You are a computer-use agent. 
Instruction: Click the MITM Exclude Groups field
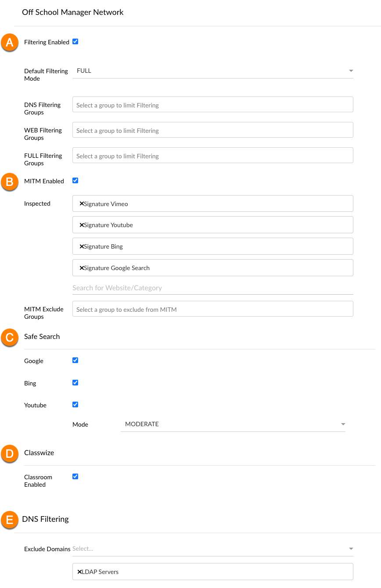coord(213,309)
